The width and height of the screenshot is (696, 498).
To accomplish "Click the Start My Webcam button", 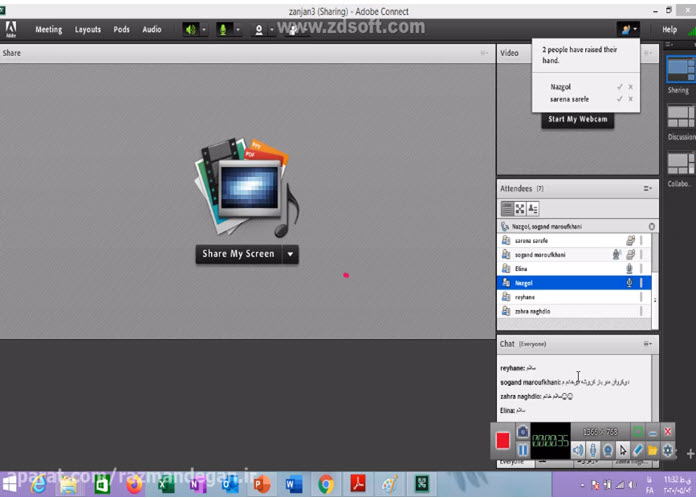I will click(577, 119).
